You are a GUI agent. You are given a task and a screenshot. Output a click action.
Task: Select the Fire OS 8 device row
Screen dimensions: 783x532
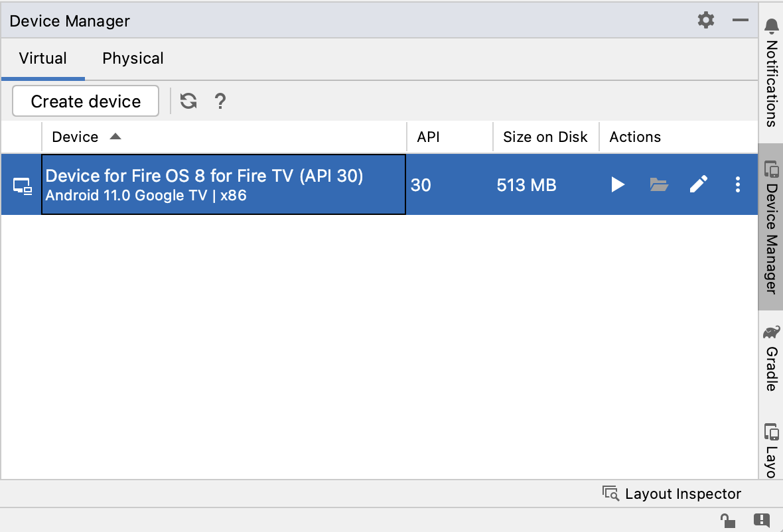(x=223, y=185)
